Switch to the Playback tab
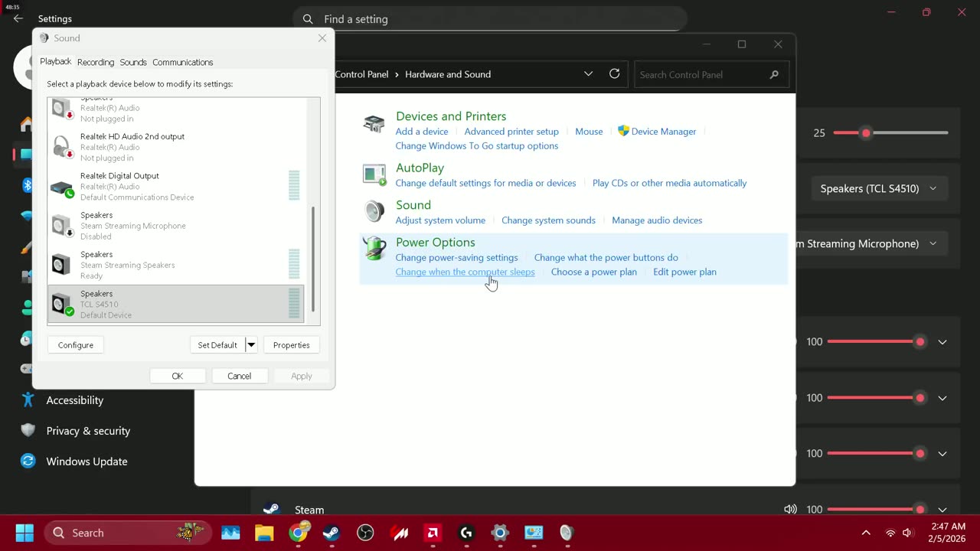 (56, 61)
